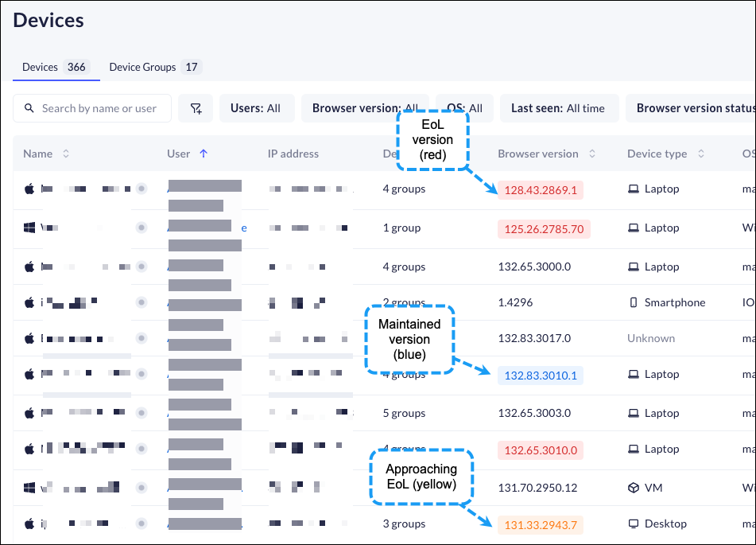
Task: Select the Devices tab
Action: pyautogui.click(x=55, y=68)
